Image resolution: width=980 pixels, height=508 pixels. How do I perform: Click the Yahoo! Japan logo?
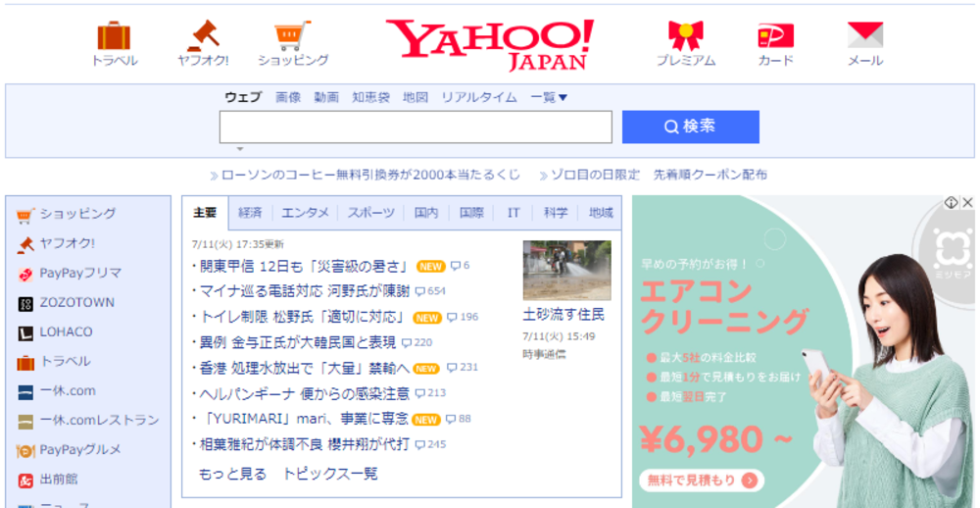pyautogui.click(x=489, y=44)
